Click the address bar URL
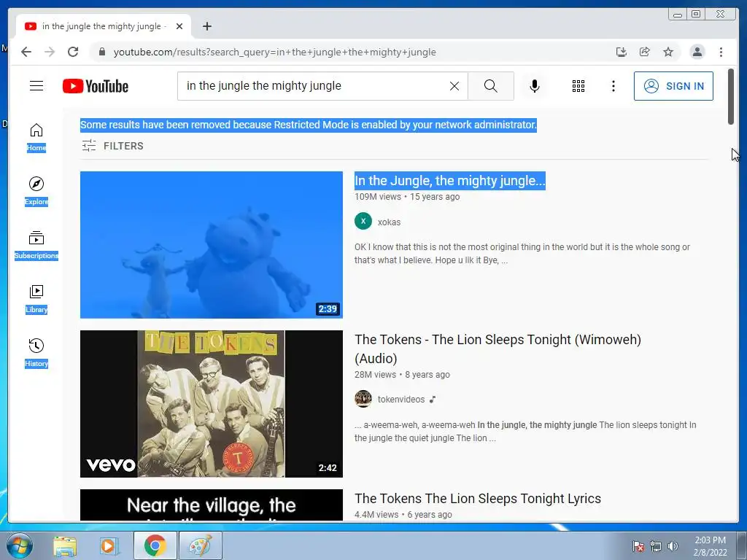The image size is (747, 560). (x=274, y=52)
